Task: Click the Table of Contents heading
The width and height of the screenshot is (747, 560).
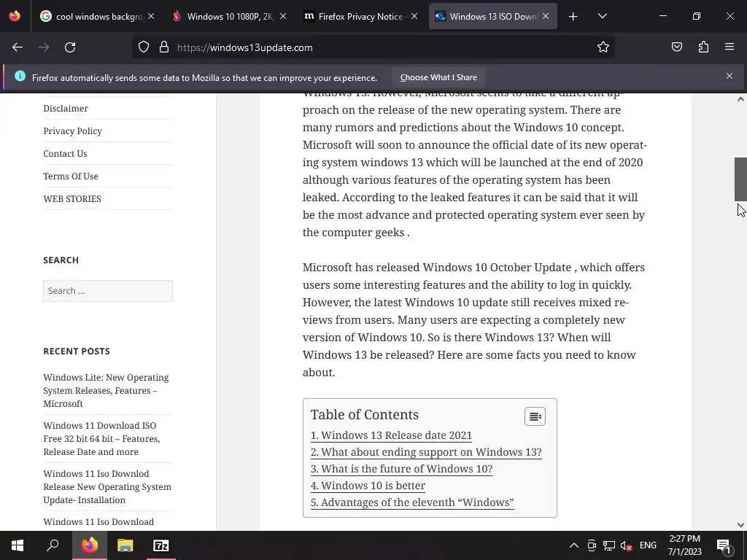Action: (x=365, y=415)
